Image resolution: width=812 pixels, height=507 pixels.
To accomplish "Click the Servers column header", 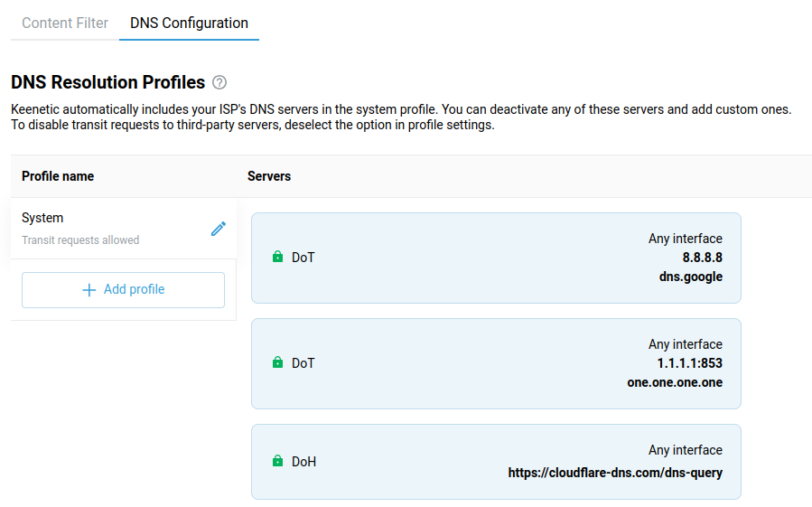I will pos(269,176).
